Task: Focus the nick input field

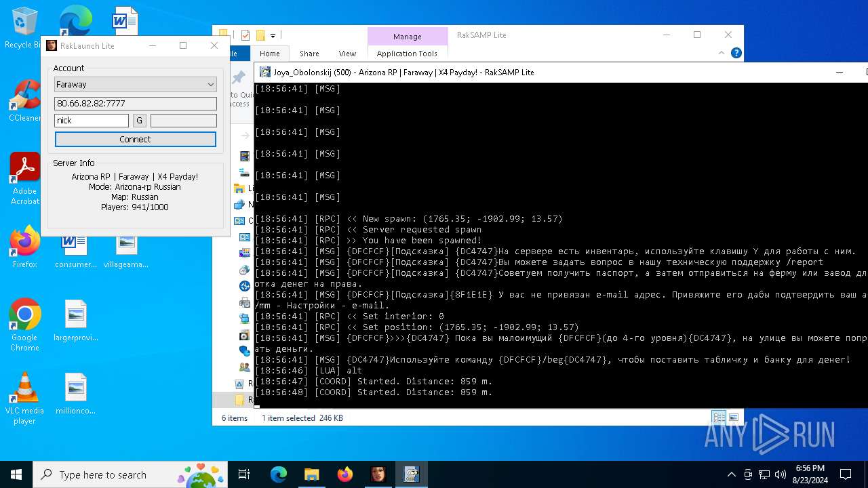Action: 92,120
